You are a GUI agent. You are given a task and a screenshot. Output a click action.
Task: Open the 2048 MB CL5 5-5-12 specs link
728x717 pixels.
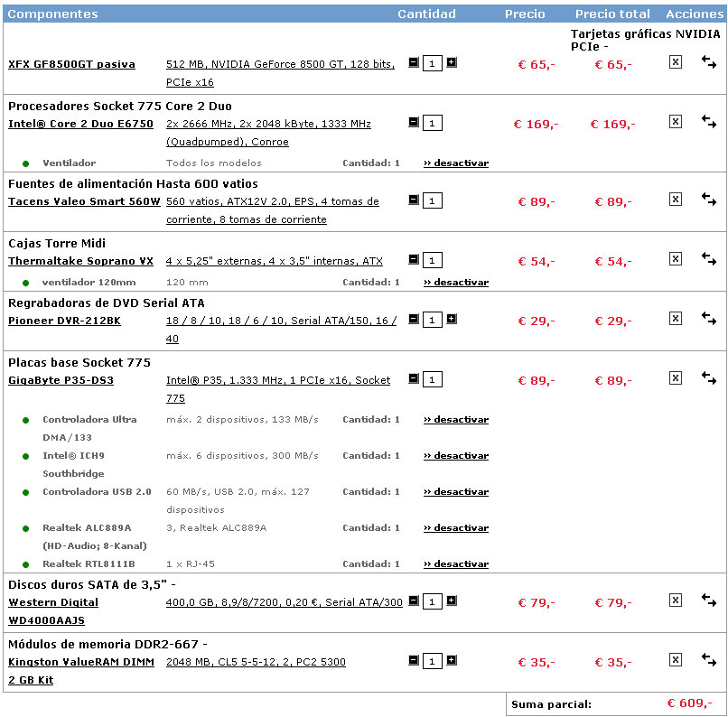point(256,662)
